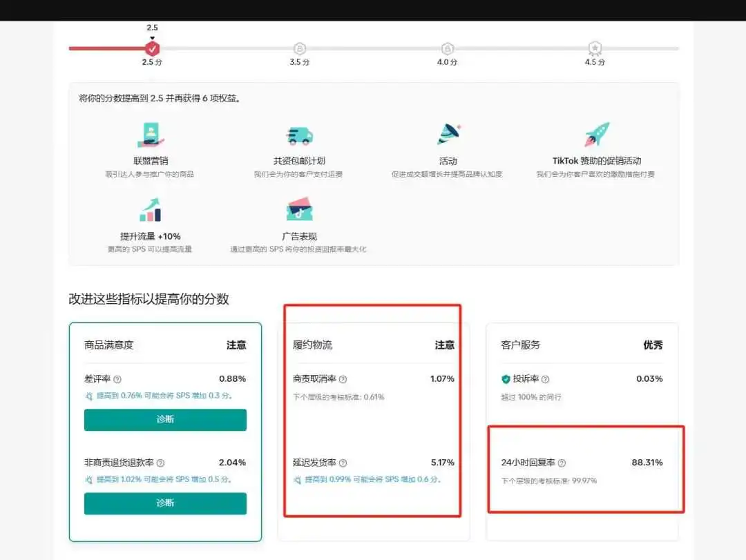Click the TikTok 赞助的促销活动 label
This screenshot has height=560, width=746.
pyautogui.click(x=597, y=161)
